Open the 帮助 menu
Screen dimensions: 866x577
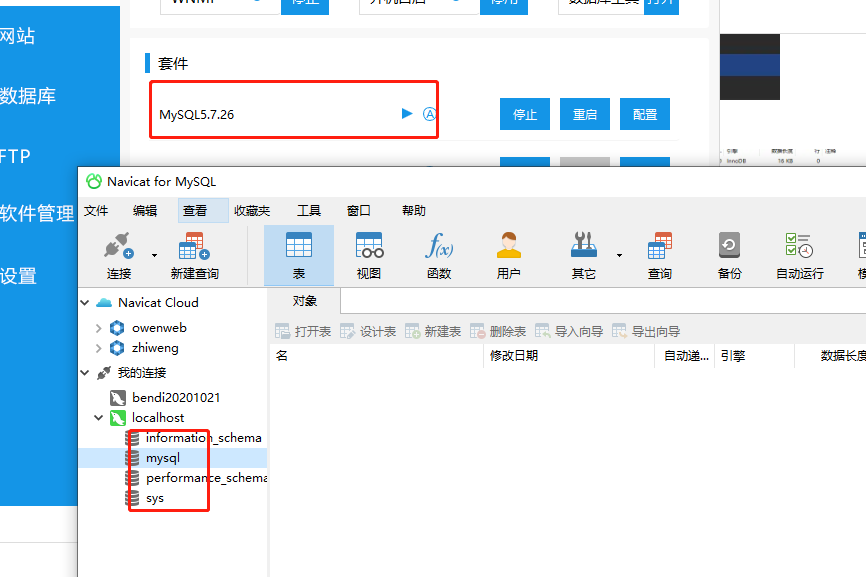coord(414,210)
